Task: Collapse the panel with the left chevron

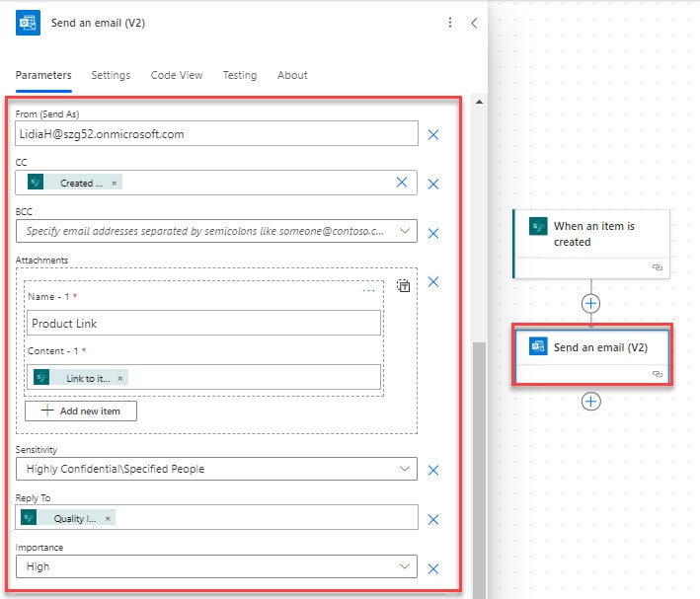Action: tap(474, 23)
